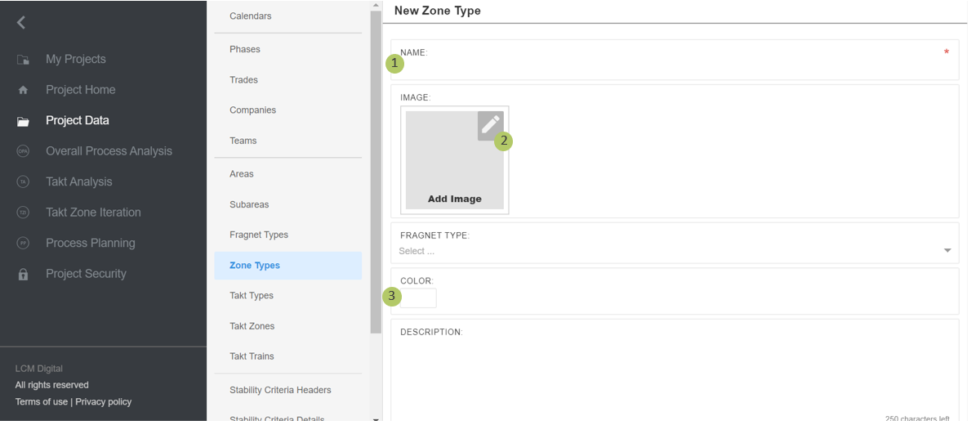Select Takt Types in the data list
This screenshot has width=980, height=425.
coord(252,296)
